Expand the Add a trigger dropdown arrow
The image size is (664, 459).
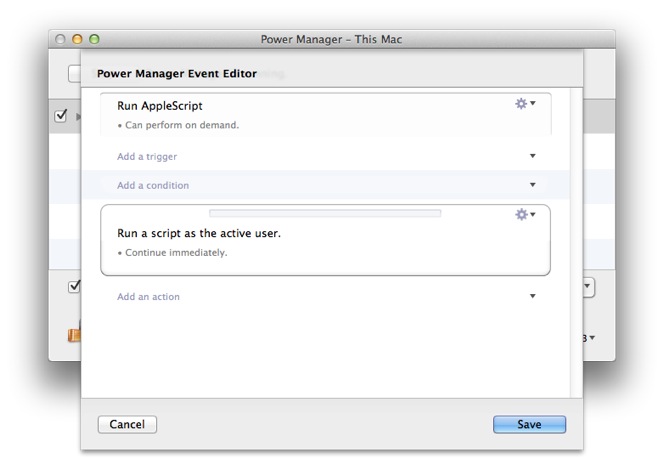click(x=533, y=156)
